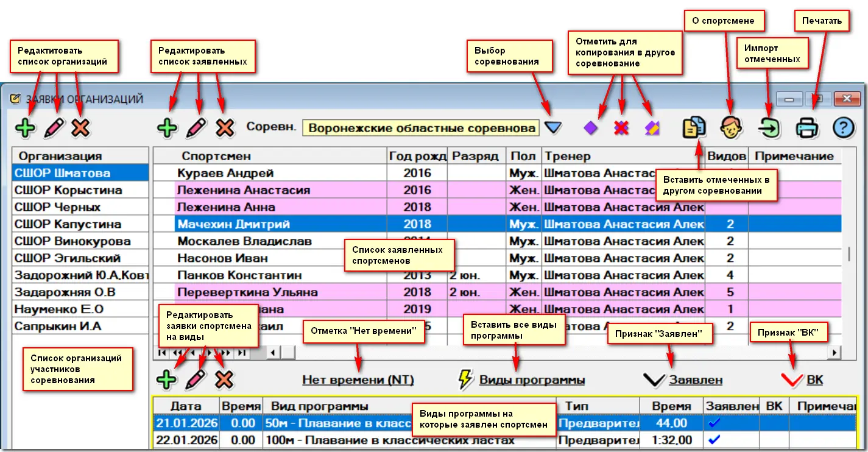Click the Тренер column header
Viewport: 868px width, 452px height.
624,156
